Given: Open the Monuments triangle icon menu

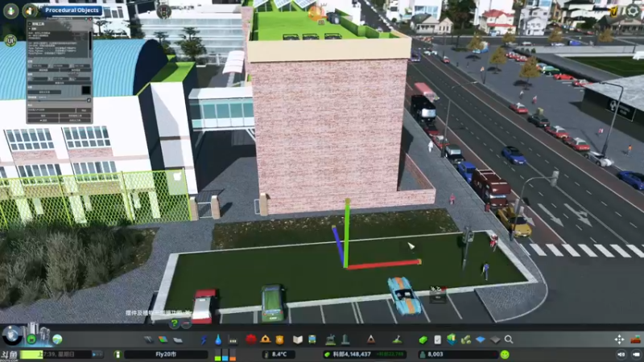Looking at the screenshot, I should click(371, 339).
